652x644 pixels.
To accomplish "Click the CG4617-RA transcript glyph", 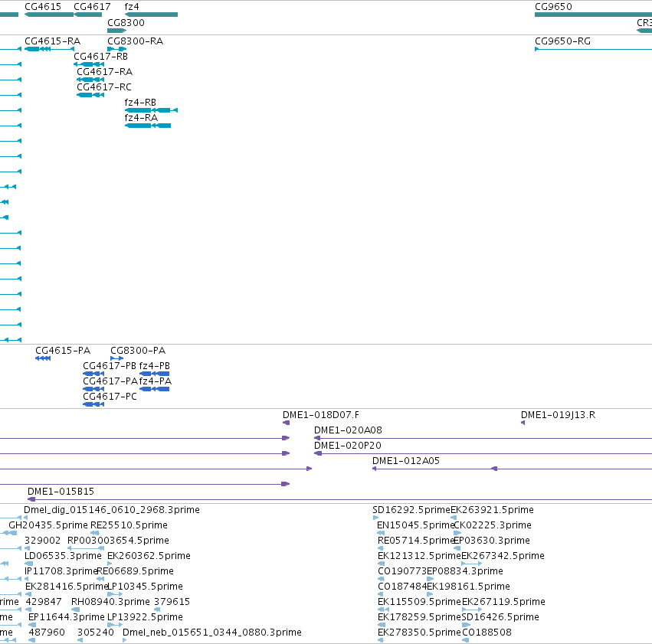I will coord(90,80).
